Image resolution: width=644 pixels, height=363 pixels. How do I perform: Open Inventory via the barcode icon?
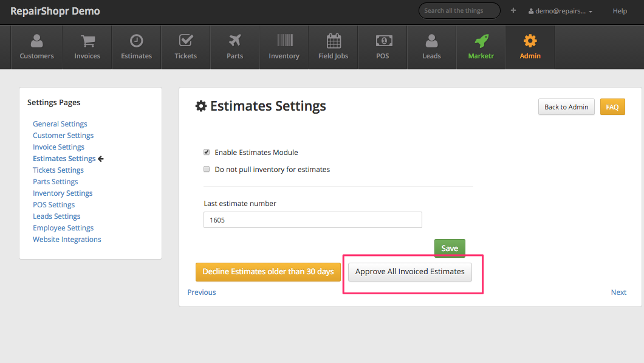tap(284, 41)
